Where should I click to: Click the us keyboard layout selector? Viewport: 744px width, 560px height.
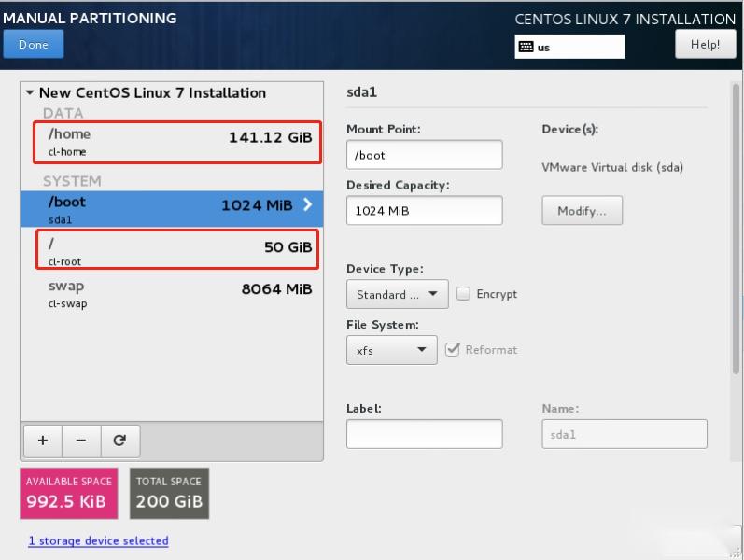tap(569, 47)
